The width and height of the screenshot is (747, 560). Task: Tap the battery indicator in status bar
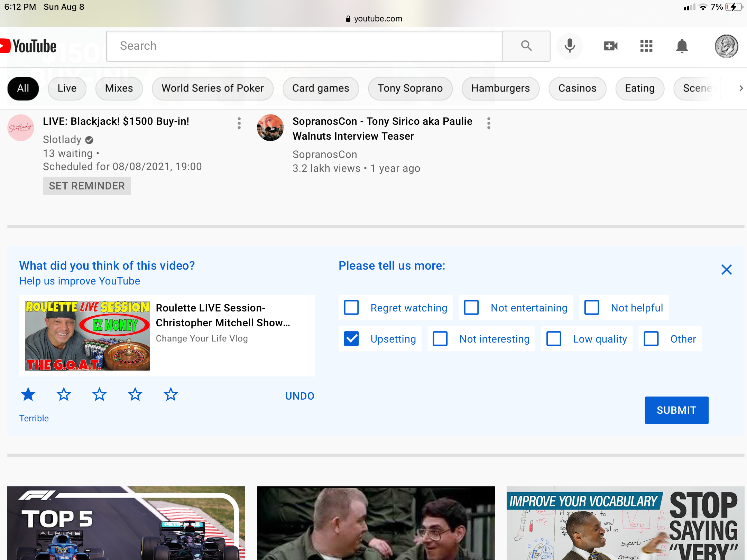pos(734,7)
